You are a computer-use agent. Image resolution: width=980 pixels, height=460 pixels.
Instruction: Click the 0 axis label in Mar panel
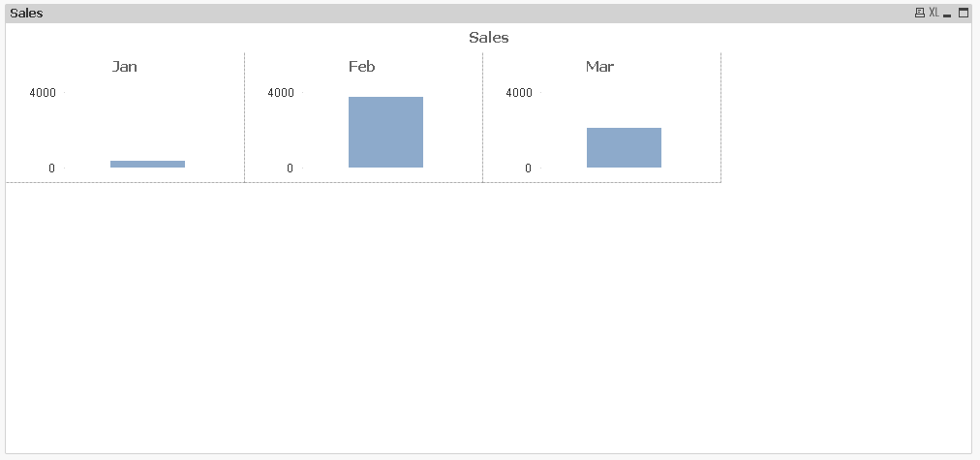pyautogui.click(x=528, y=169)
